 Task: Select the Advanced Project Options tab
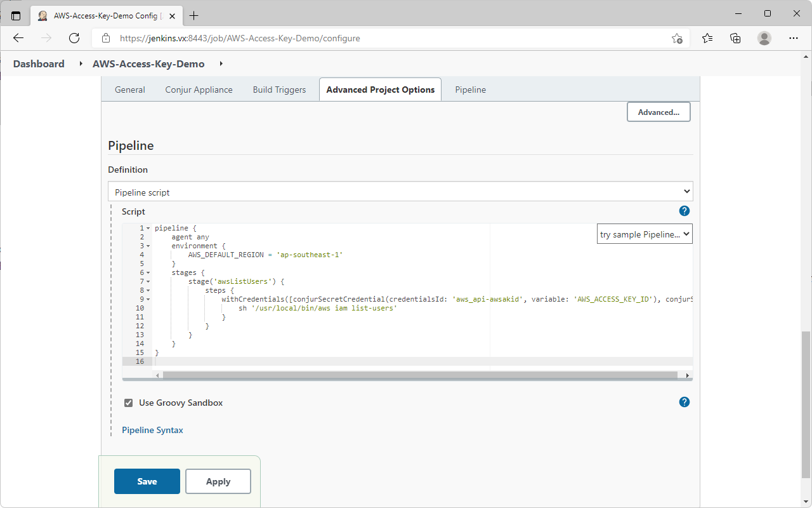click(381, 90)
